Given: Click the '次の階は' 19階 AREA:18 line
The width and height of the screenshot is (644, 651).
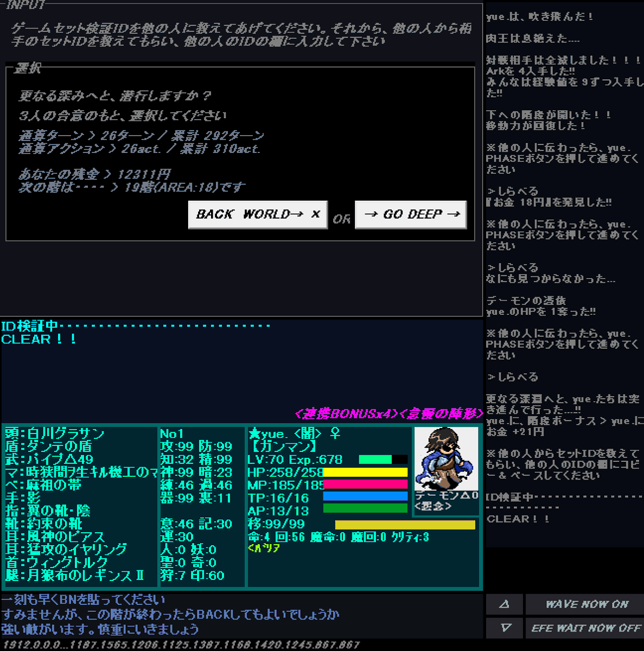Looking at the screenshot, I should [132, 187].
